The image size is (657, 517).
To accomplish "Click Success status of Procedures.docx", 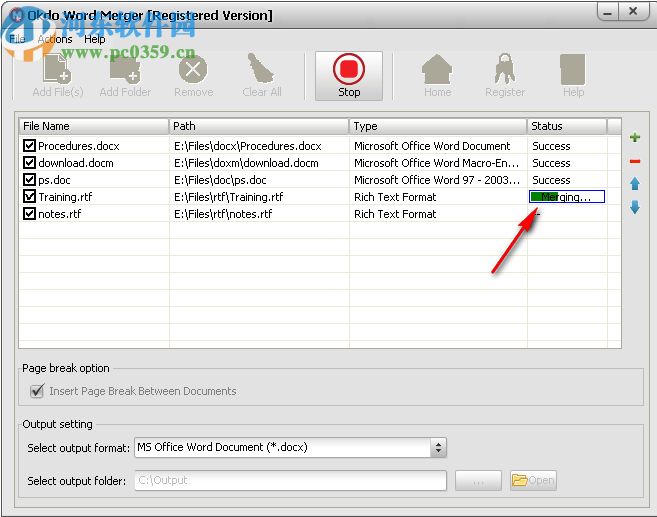I will coord(551,146).
